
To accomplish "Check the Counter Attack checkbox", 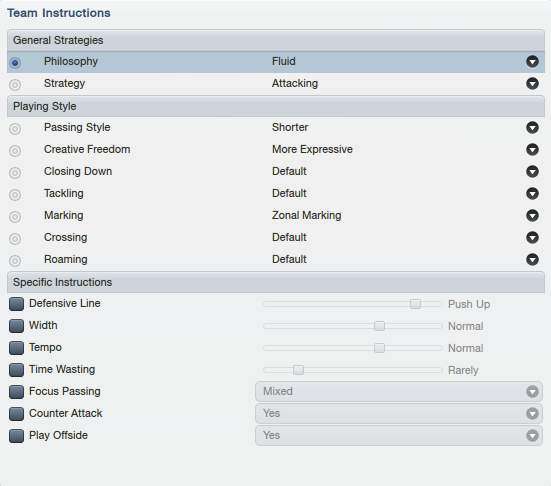I will [x=17, y=414].
